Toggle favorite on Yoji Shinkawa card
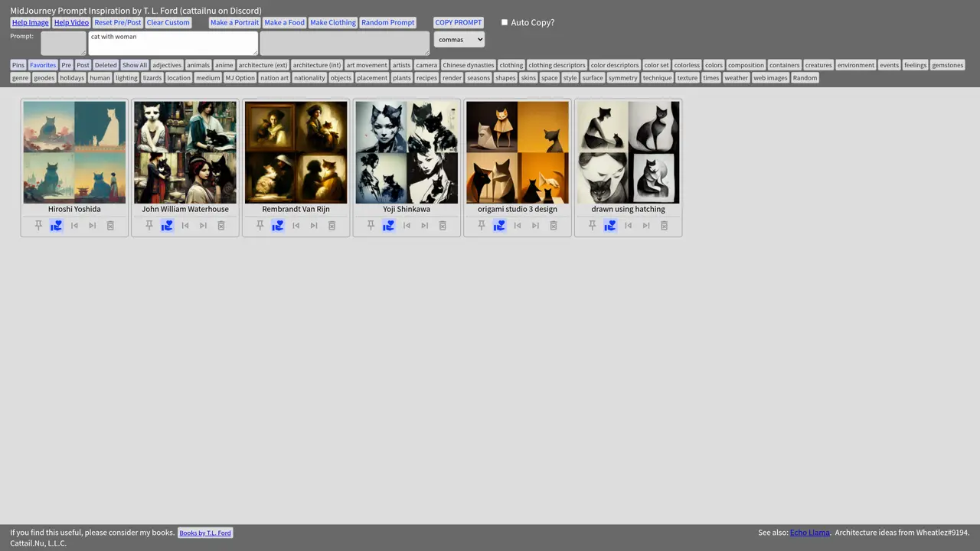Viewport: 980px width, 551px height. 388,226
